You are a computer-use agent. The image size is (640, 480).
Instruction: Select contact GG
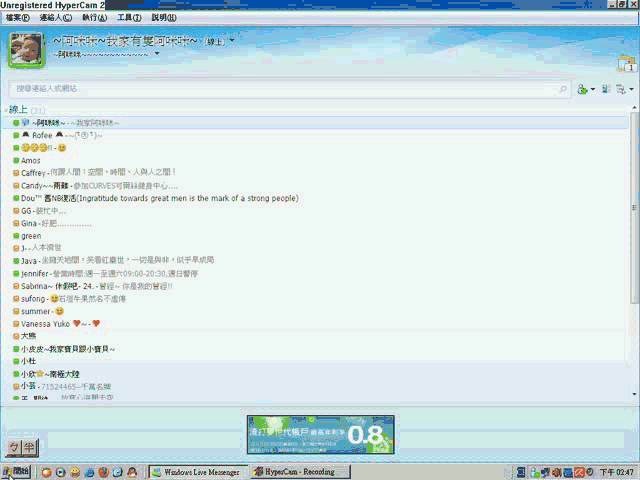[x=39, y=211]
